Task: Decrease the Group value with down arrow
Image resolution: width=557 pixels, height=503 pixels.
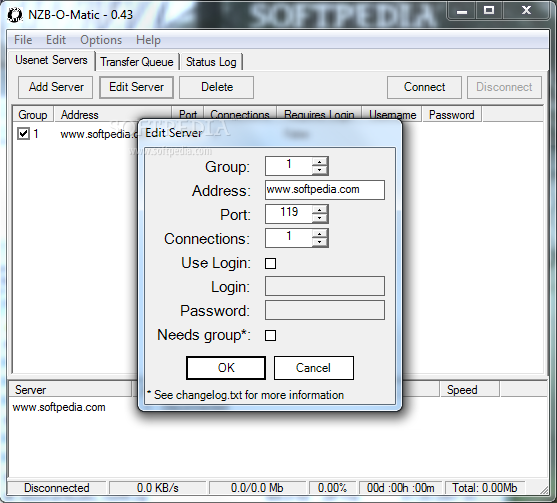Action: tap(320, 170)
